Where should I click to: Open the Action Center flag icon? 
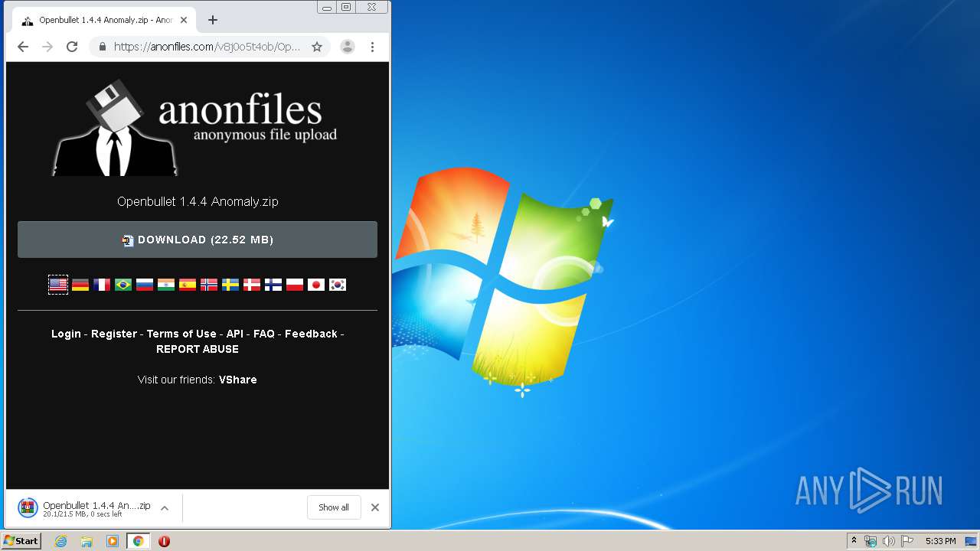(906, 541)
